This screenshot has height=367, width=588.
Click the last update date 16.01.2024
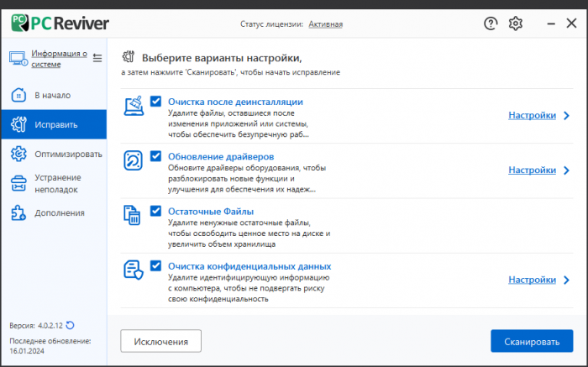(x=27, y=351)
